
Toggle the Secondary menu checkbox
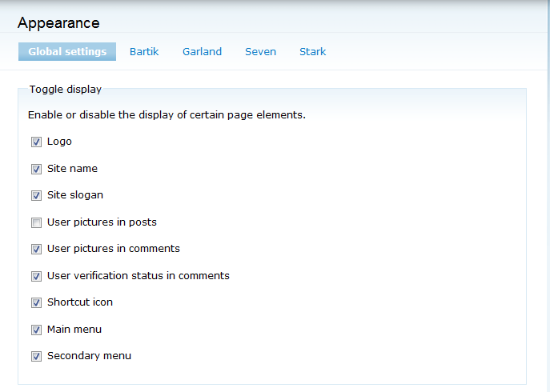[x=36, y=356]
